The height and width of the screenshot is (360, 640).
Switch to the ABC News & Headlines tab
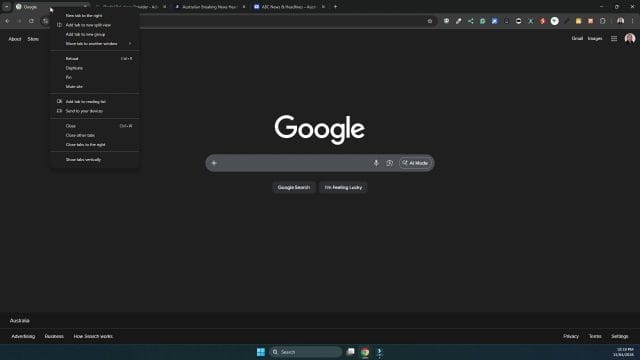[288, 7]
